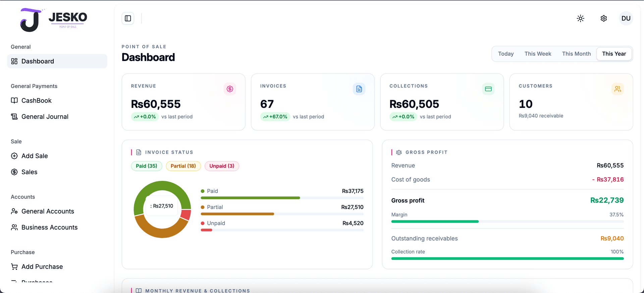Click the Collections +0.0% trend badge
This screenshot has height=293, width=644.
point(403,117)
